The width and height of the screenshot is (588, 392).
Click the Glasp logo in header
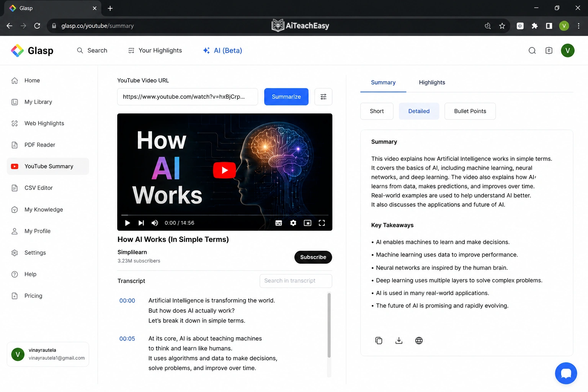tap(32, 51)
